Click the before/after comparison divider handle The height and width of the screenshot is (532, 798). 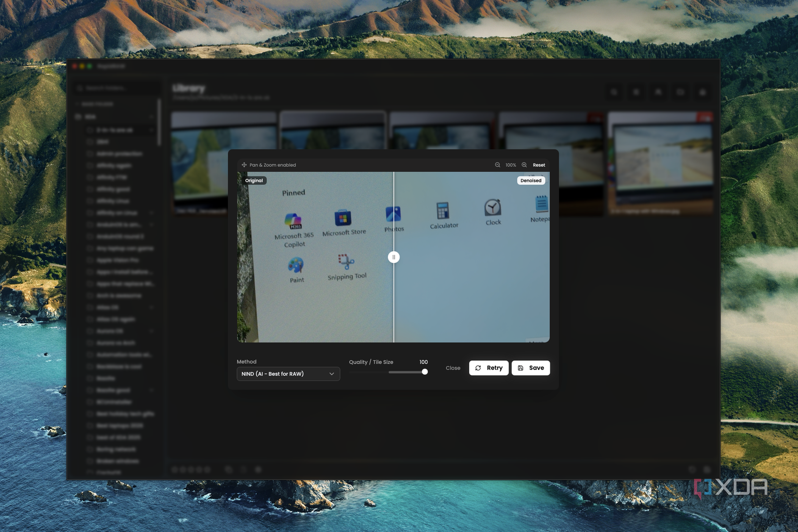[x=394, y=257]
